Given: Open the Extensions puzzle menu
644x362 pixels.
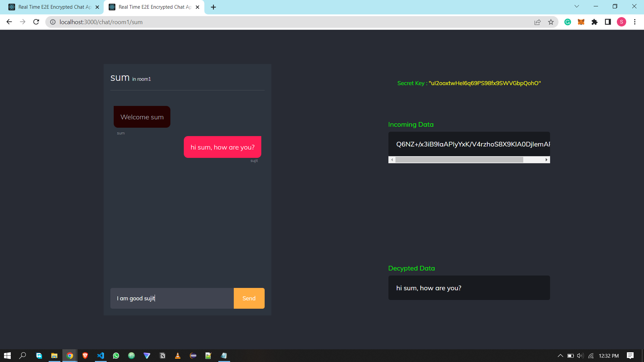Looking at the screenshot, I should 594,22.
